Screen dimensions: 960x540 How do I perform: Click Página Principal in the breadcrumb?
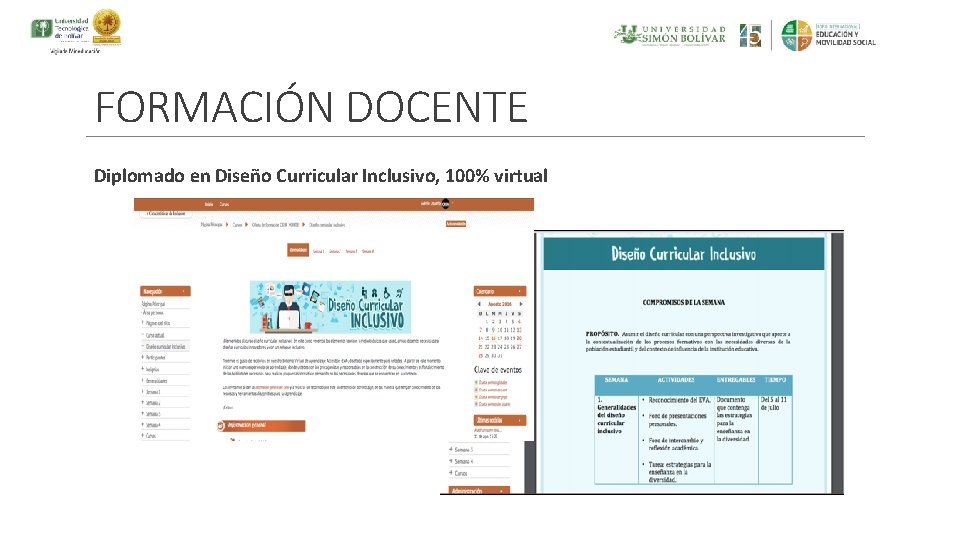212,225
